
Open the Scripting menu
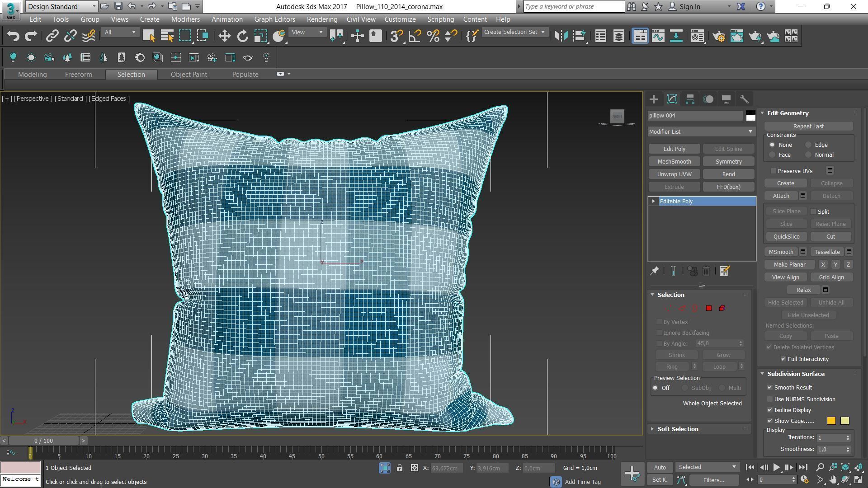tap(440, 19)
